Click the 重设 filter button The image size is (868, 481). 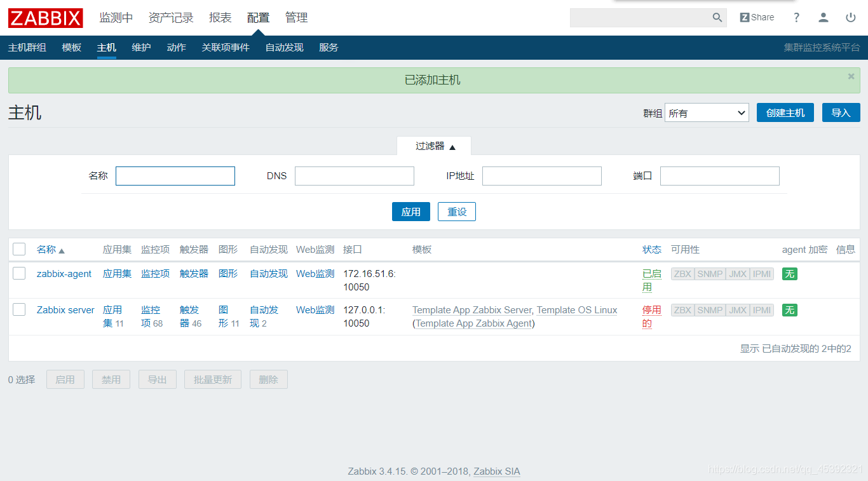[x=457, y=212]
